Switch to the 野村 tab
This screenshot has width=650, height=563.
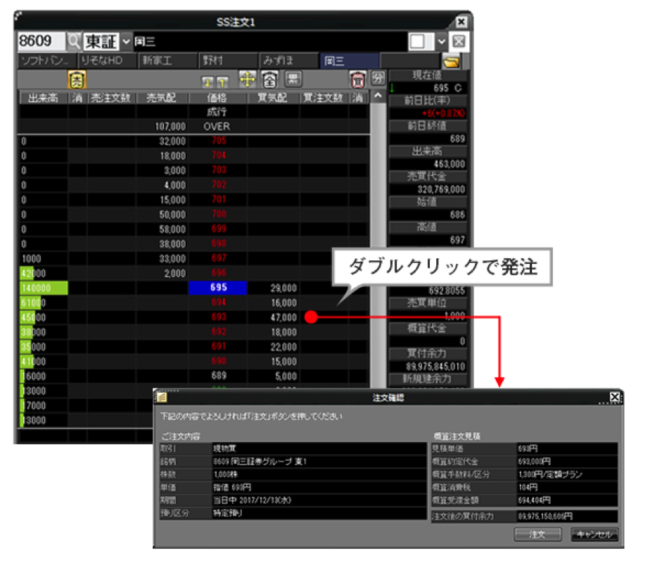click(x=216, y=61)
